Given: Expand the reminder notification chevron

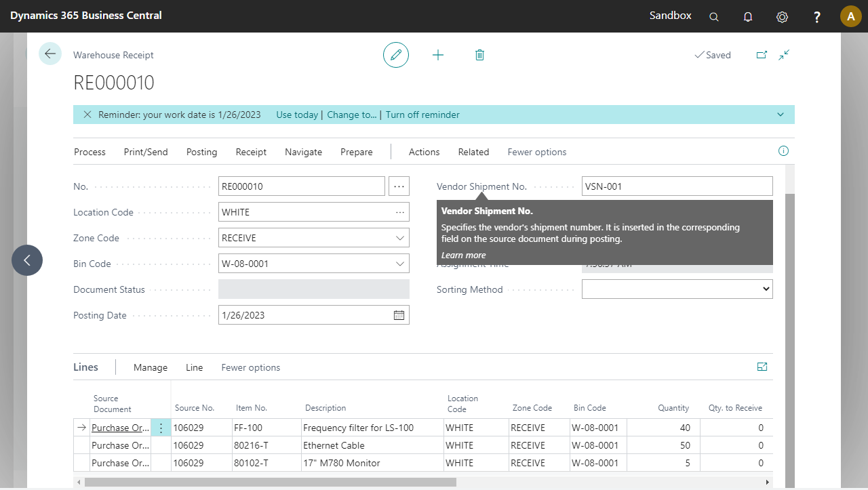Looking at the screenshot, I should [781, 115].
